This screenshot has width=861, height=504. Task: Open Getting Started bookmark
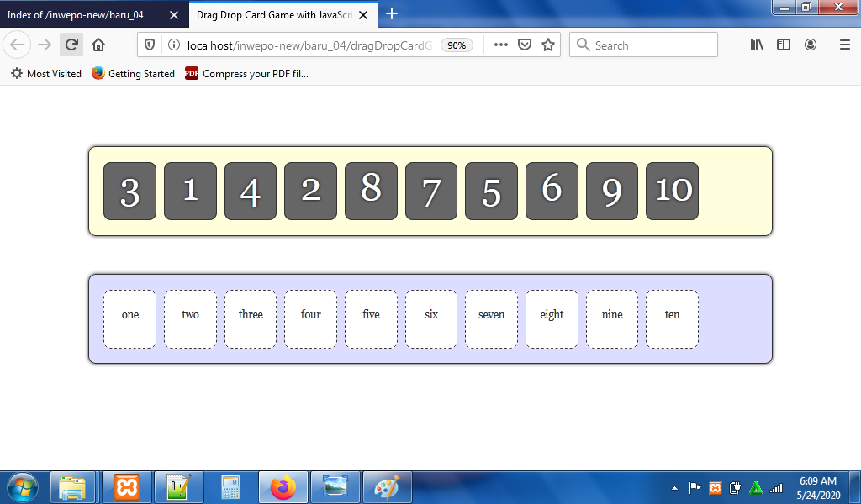click(x=134, y=73)
